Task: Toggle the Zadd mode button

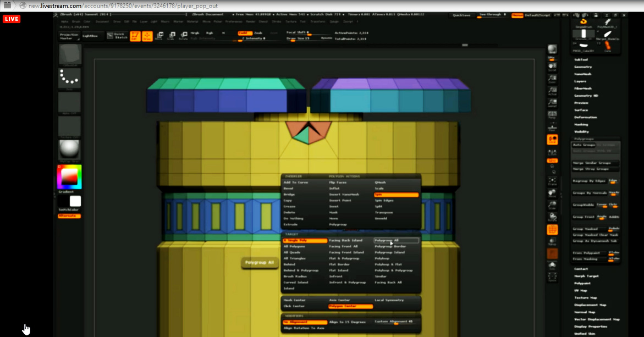Action: [x=245, y=33]
